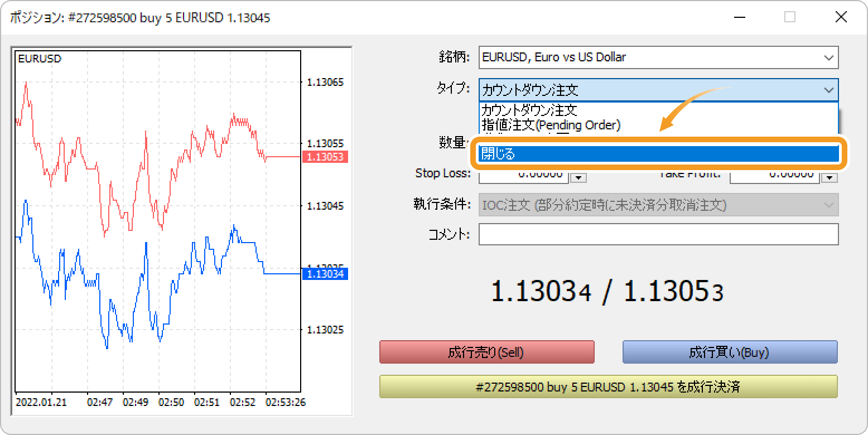Click the red 1.13053 ask price tag
This screenshot has width=868, height=435.
click(325, 157)
